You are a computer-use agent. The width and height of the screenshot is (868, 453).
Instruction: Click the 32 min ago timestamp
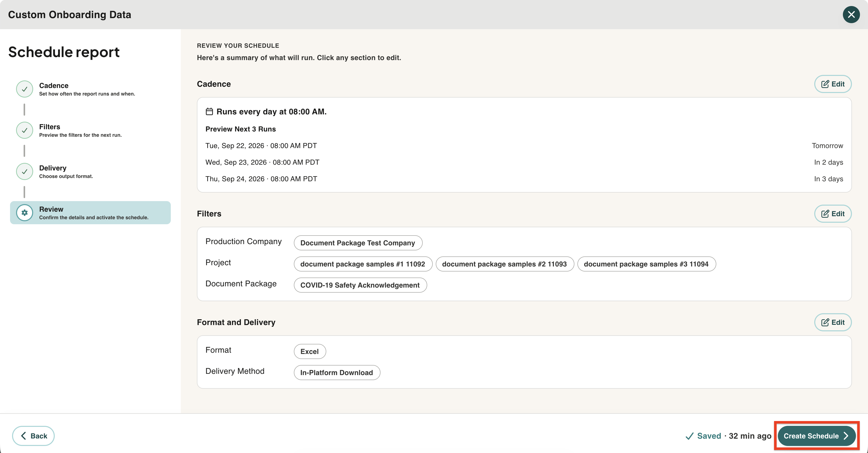click(x=750, y=436)
